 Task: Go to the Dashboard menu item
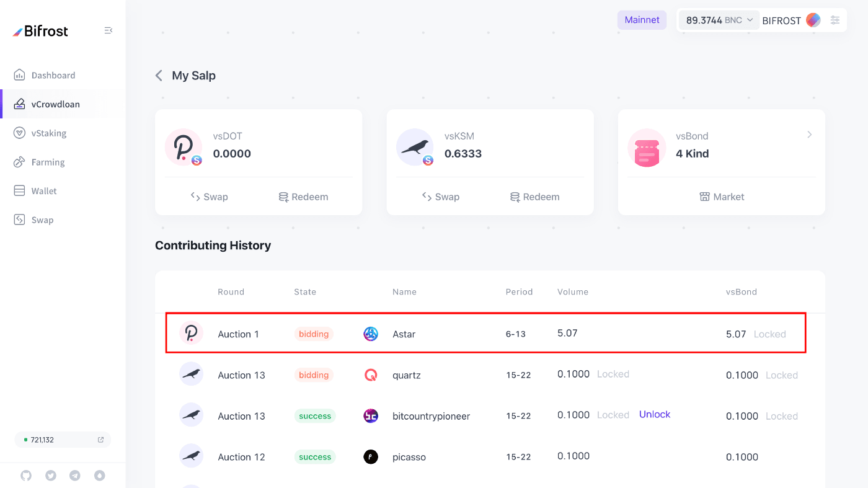coord(53,76)
